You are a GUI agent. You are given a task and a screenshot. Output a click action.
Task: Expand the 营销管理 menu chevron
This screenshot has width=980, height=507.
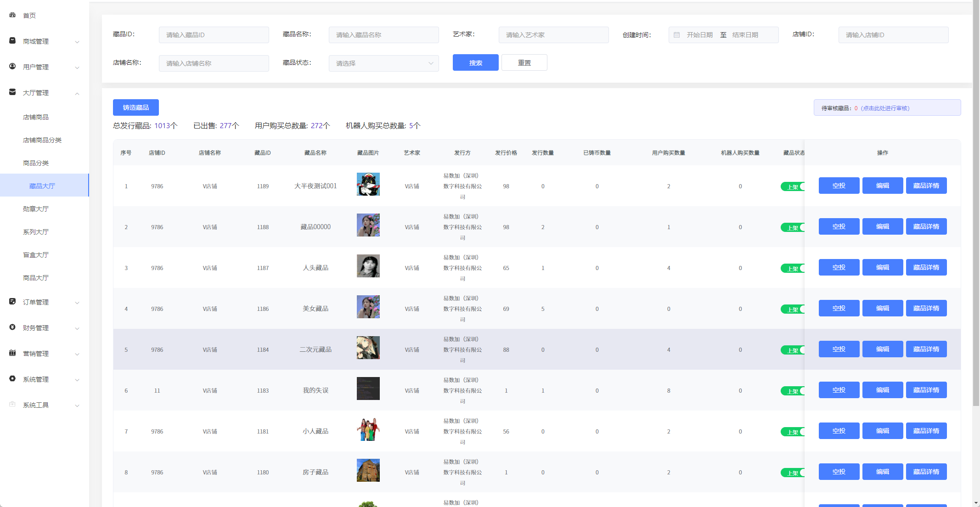pos(77,354)
